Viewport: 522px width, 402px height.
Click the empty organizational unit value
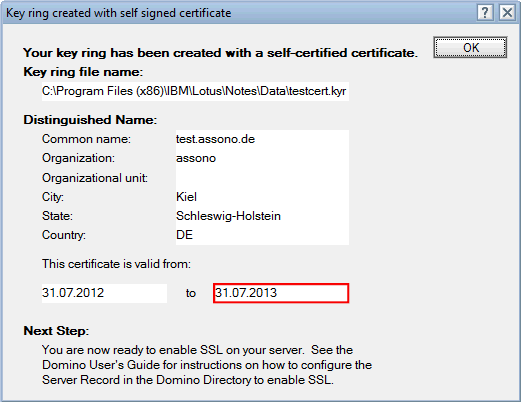pyautogui.click(x=262, y=178)
